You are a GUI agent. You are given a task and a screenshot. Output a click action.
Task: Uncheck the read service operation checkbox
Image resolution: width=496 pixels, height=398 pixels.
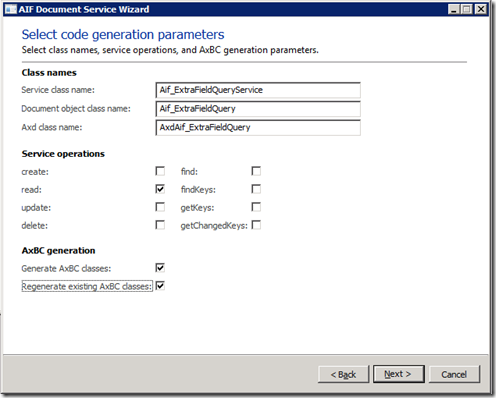tap(160, 189)
